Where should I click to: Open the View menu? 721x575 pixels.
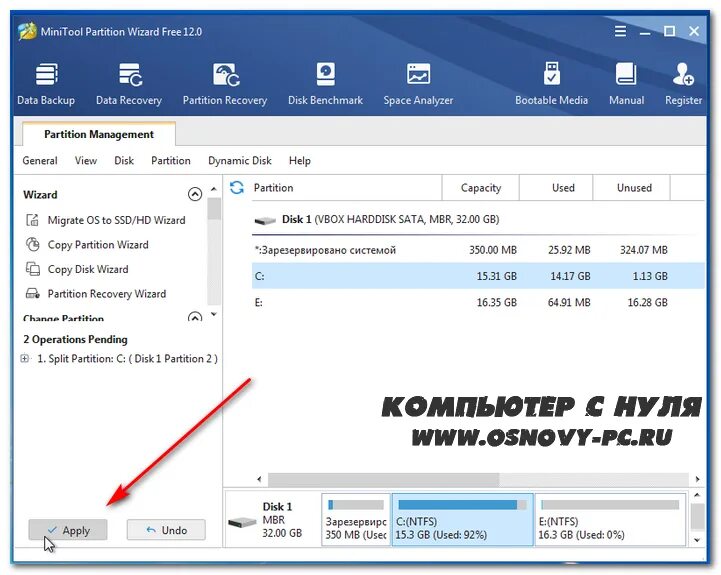tap(86, 161)
